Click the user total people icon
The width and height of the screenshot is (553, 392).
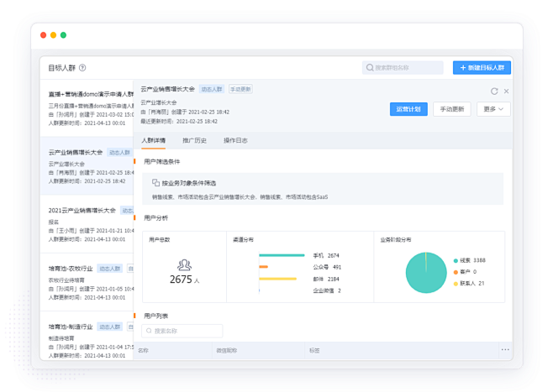[x=183, y=264]
